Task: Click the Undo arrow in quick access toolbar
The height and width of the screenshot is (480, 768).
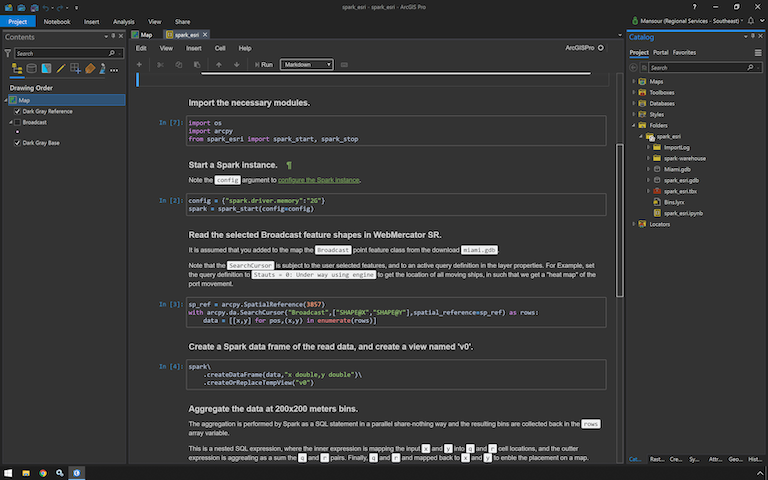Action: point(46,7)
